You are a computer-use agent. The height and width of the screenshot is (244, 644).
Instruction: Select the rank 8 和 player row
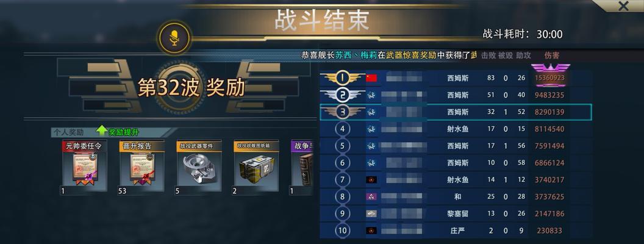pos(456,197)
